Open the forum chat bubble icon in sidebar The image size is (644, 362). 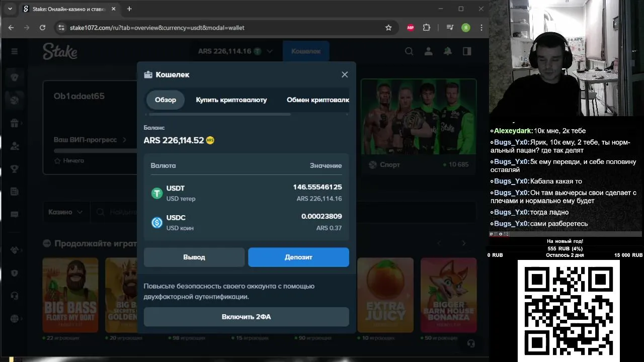coord(14,214)
